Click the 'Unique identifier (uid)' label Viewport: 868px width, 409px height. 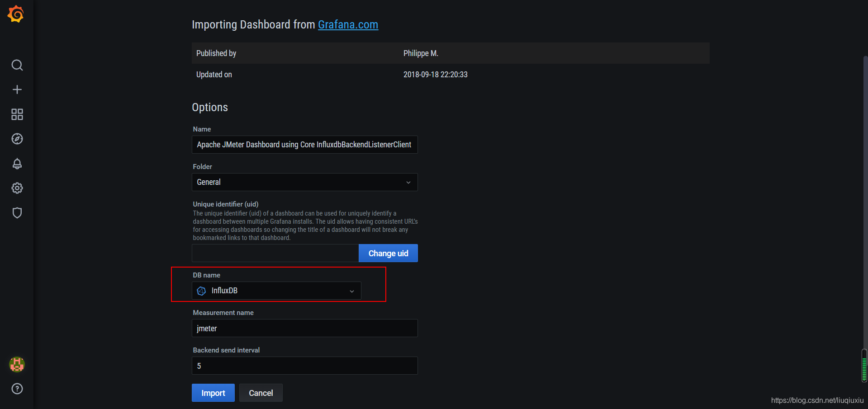click(x=226, y=204)
